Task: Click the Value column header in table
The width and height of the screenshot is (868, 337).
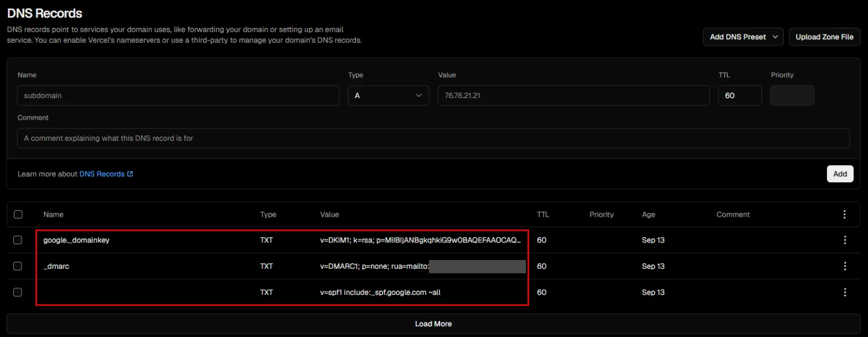Action: 329,215
